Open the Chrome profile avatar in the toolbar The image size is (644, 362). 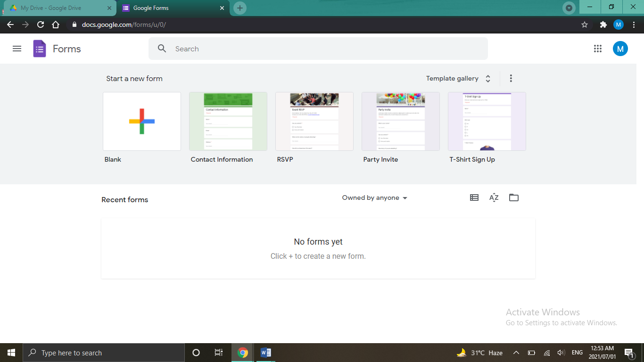(x=619, y=25)
